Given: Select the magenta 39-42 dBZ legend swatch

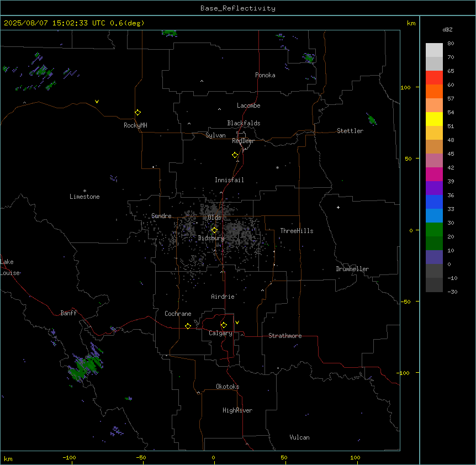Looking at the screenshot, I should [x=434, y=174].
